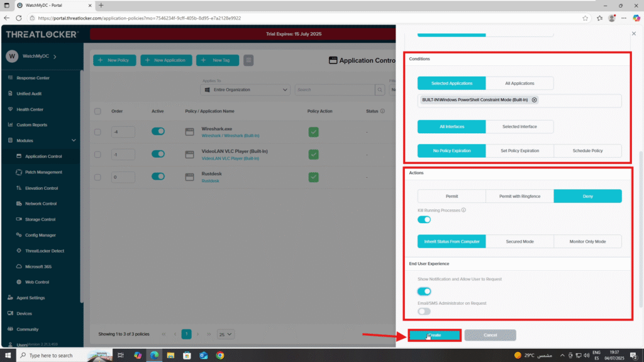This screenshot has width=644, height=362.
Task: Show Status column info icon
Action: [x=382, y=111]
